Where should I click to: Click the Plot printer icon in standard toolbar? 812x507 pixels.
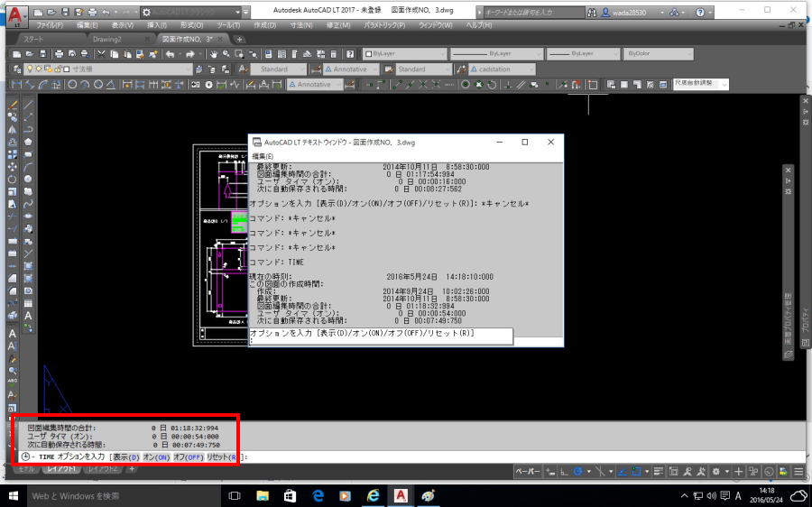coord(59,54)
